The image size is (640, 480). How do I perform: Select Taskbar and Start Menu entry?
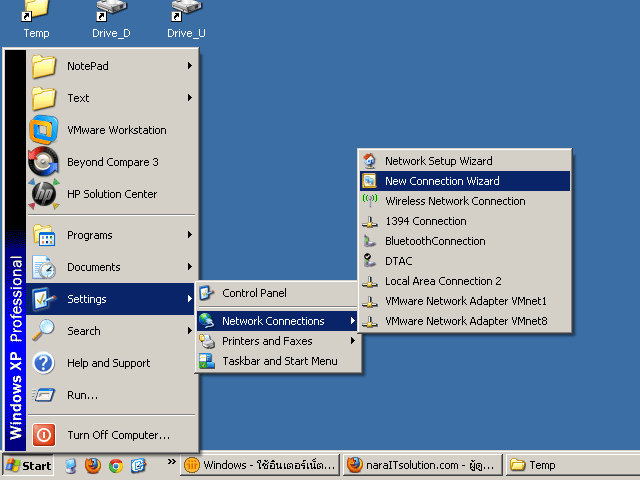[x=278, y=361]
